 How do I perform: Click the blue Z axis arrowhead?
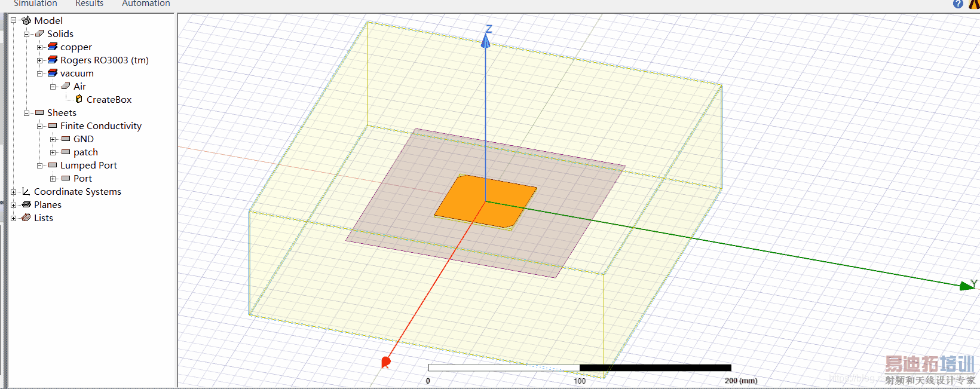(486, 41)
